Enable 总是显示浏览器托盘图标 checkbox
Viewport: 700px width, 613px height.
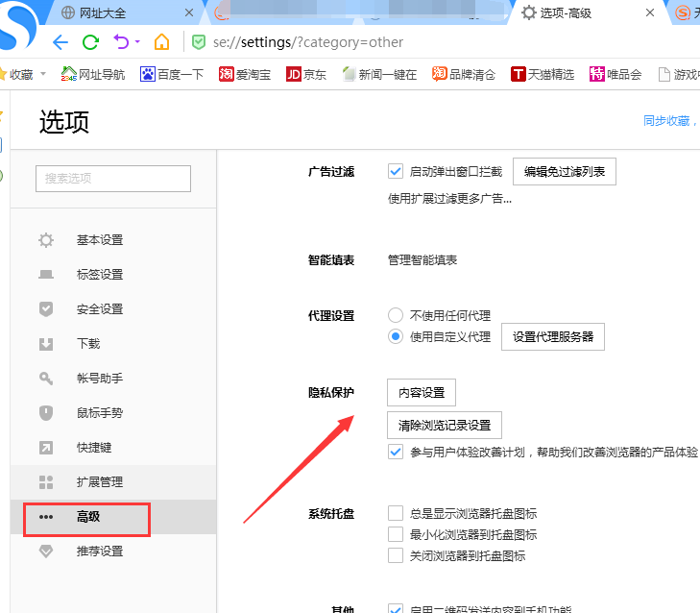pos(395,514)
